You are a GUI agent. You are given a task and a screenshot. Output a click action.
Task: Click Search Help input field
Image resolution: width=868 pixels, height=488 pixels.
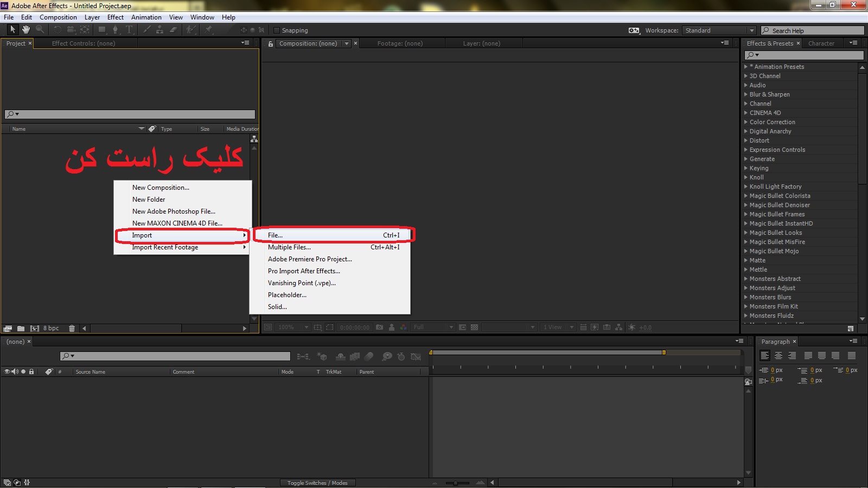tap(812, 30)
